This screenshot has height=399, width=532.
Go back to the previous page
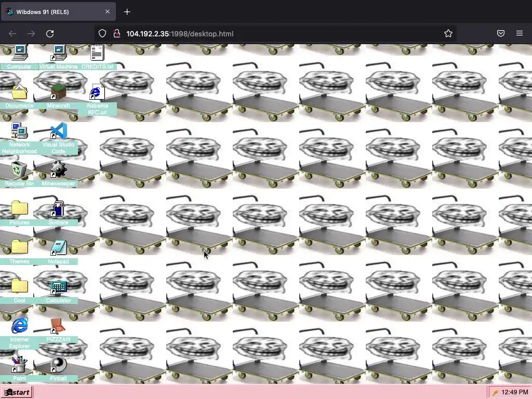tap(12, 34)
